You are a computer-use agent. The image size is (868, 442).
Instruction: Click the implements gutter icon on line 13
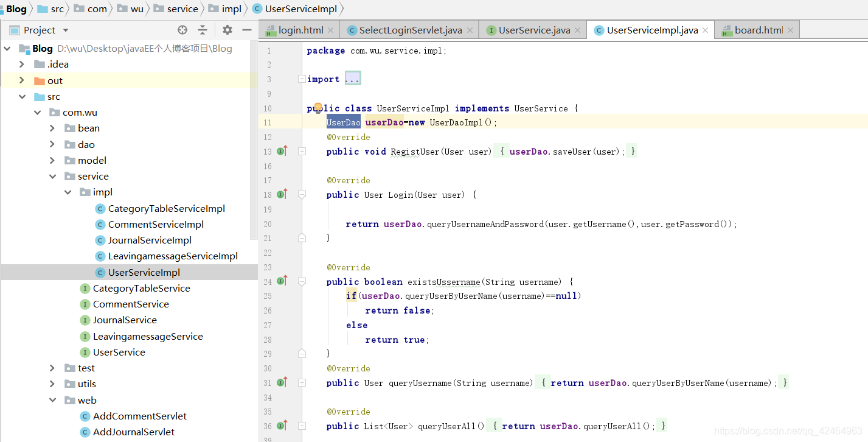pyautogui.click(x=282, y=151)
